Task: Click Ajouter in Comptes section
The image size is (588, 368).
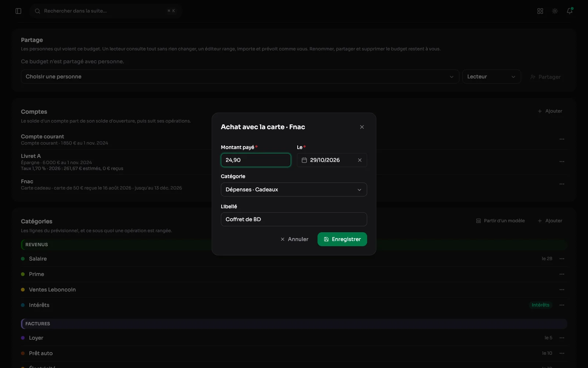Action: (x=550, y=111)
